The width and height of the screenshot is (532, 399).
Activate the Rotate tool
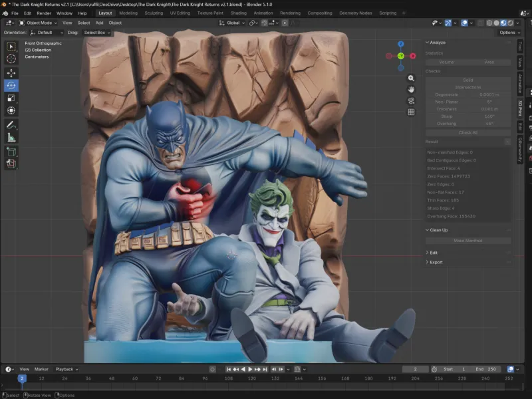(x=11, y=86)
